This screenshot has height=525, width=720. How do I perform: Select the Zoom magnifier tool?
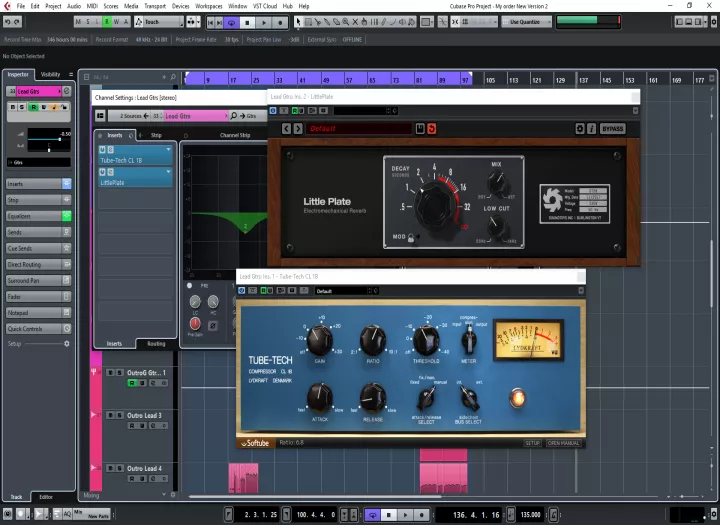pyautogui.click(x=345, y=22)
